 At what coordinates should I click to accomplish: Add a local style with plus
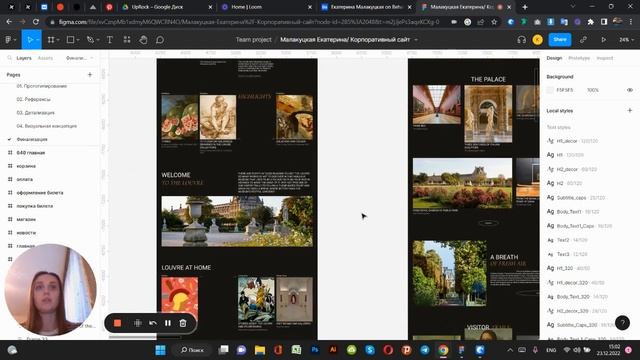(629, 111)
